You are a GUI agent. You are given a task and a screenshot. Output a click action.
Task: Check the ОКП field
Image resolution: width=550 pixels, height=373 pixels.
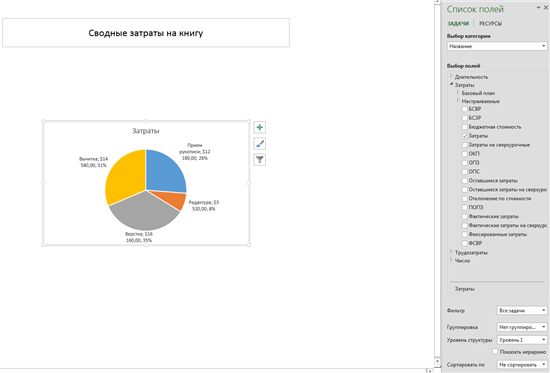coord(465,154)
